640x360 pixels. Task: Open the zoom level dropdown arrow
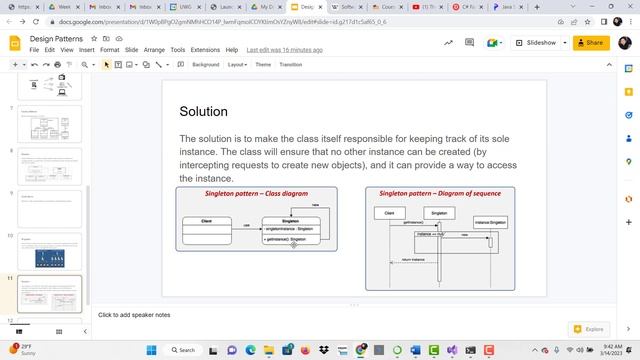(93, 64)
